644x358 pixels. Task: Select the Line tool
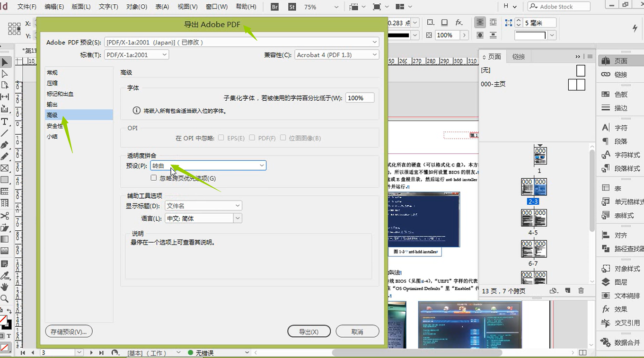pyautogui.click(x=5, y=133)
